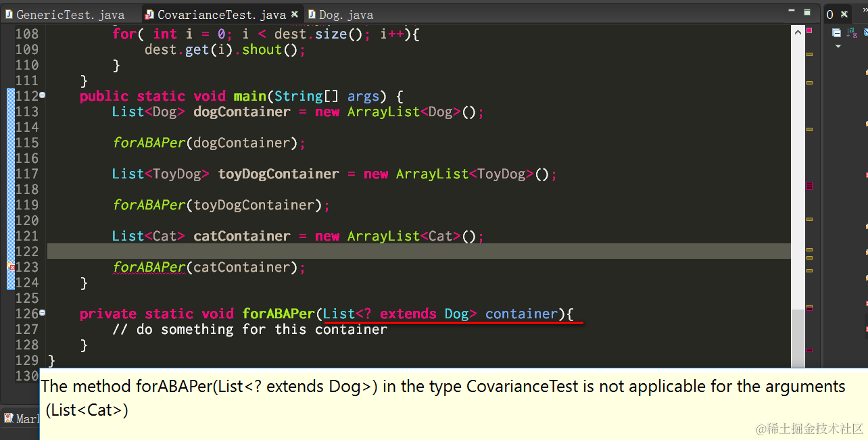Click the pink problem summary square atop overview ruler
Image resolution: width=868 pixels, height=440 pixels.
809,30
